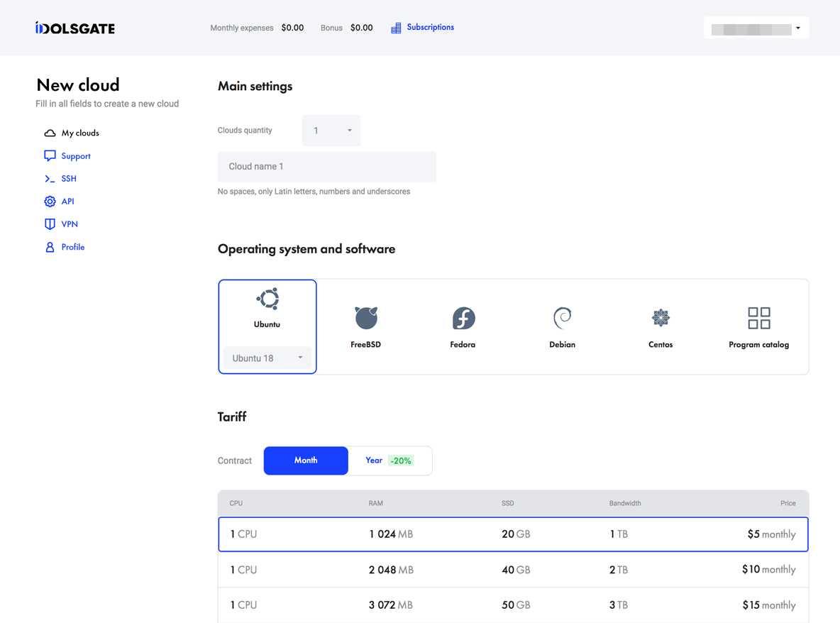The height and width of the screenshot is (623, 840).
Task: Click the -20% discount badge
Action: pyautogui.click(x=401, y=461)
